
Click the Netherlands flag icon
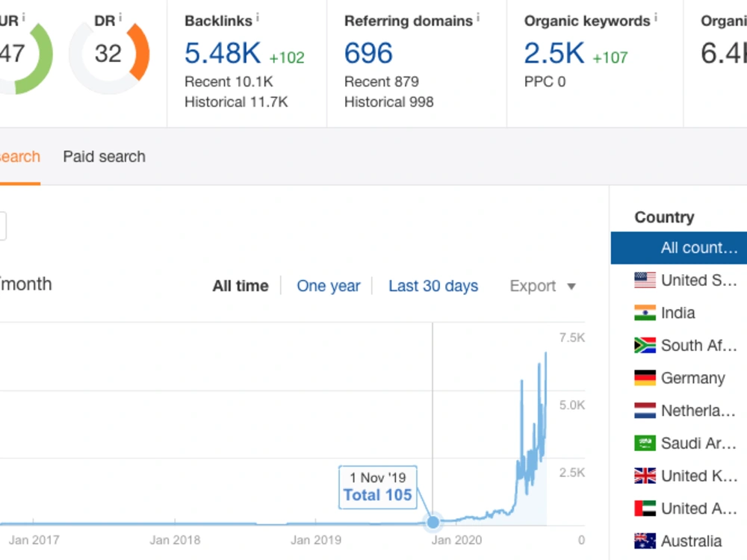(645, 411)
